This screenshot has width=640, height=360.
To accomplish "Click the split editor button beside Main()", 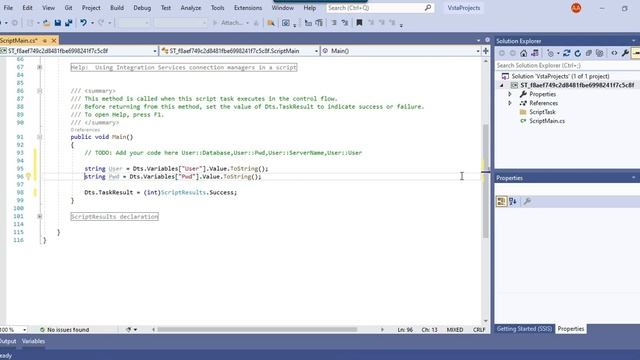I will [x=486, y=51].
